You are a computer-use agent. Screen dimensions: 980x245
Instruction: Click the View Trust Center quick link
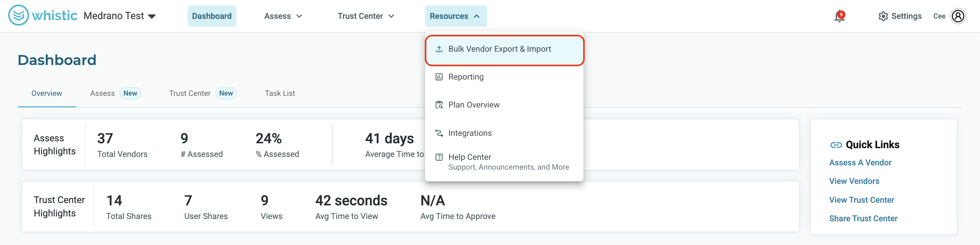[x=861, y=200]
